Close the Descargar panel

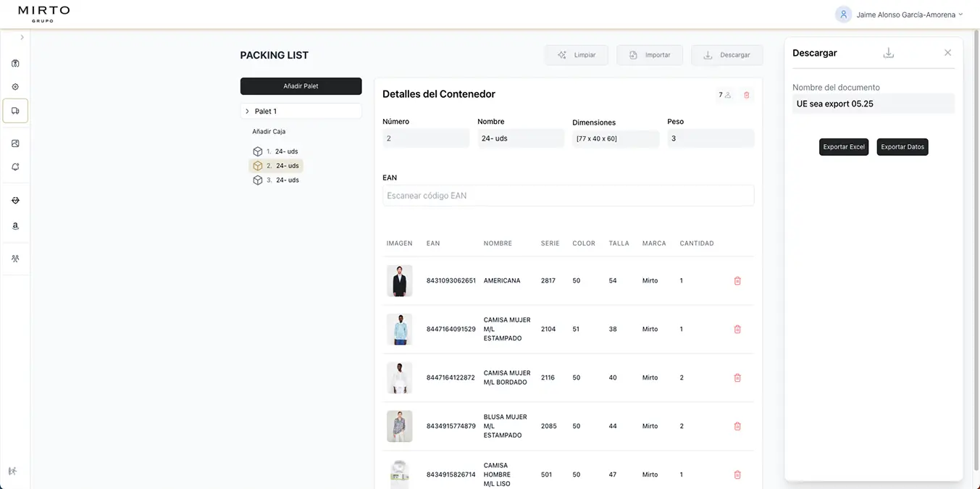tap(947, 53)
